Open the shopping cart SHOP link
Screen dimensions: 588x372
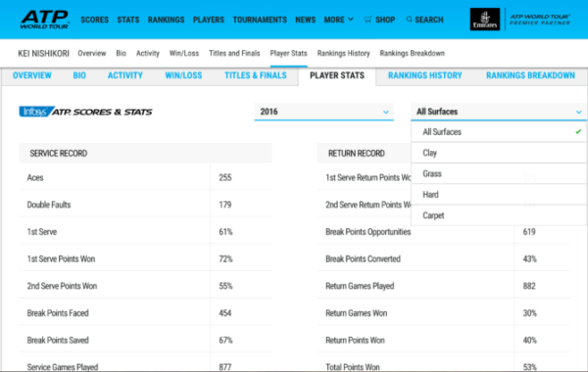pos(379,20)
